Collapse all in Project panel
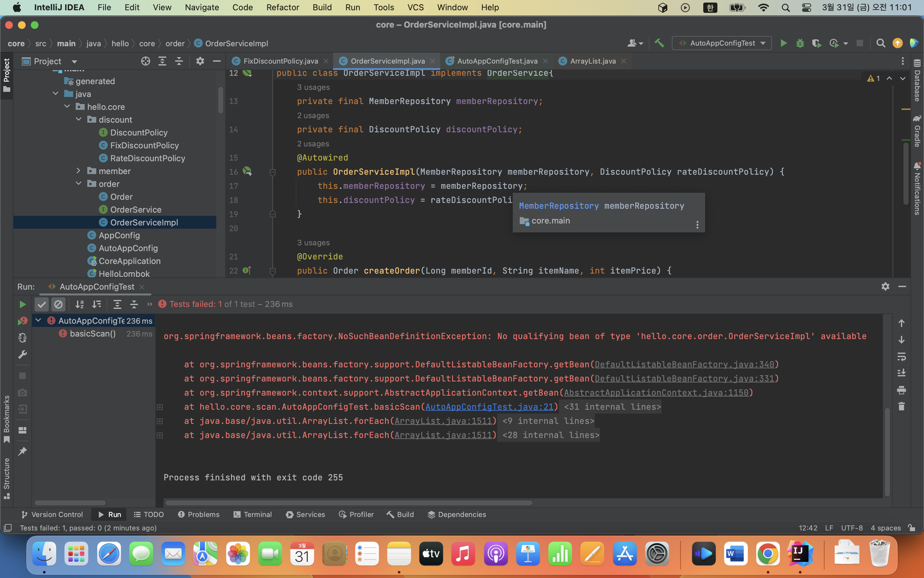924x578 pixels. click(x=179, y=61)
